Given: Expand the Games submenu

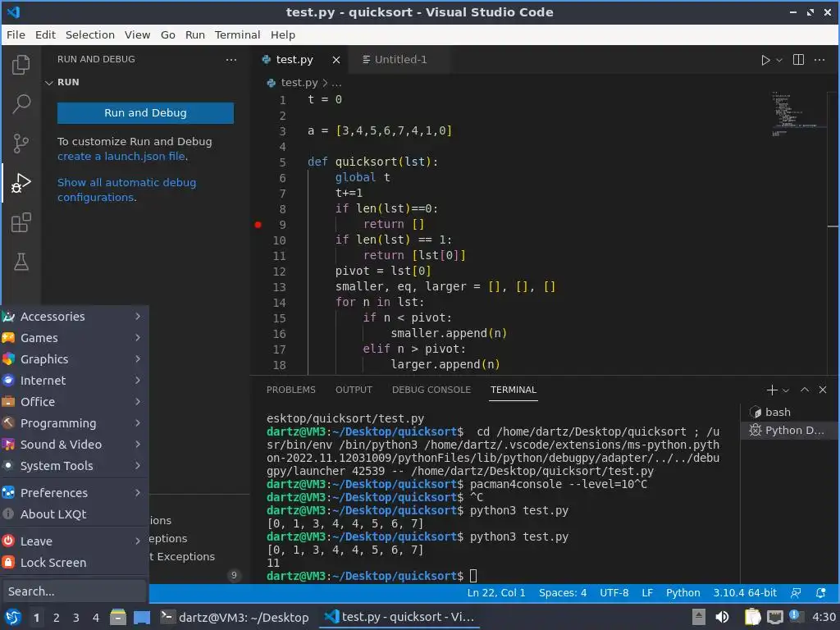Looking at the screenshot, I should (75, 338).
